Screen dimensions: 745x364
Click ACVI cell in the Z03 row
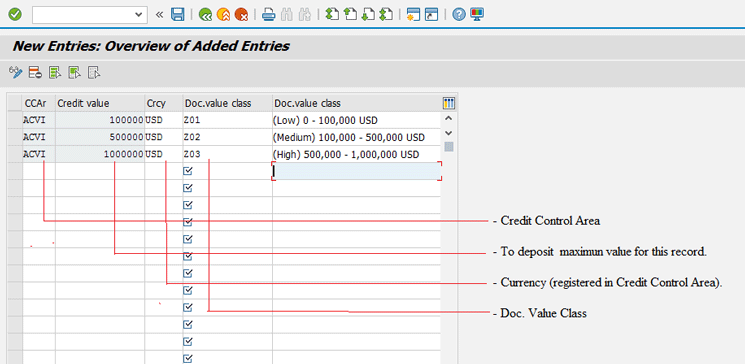pyautogui.click(x=38, y=154)
